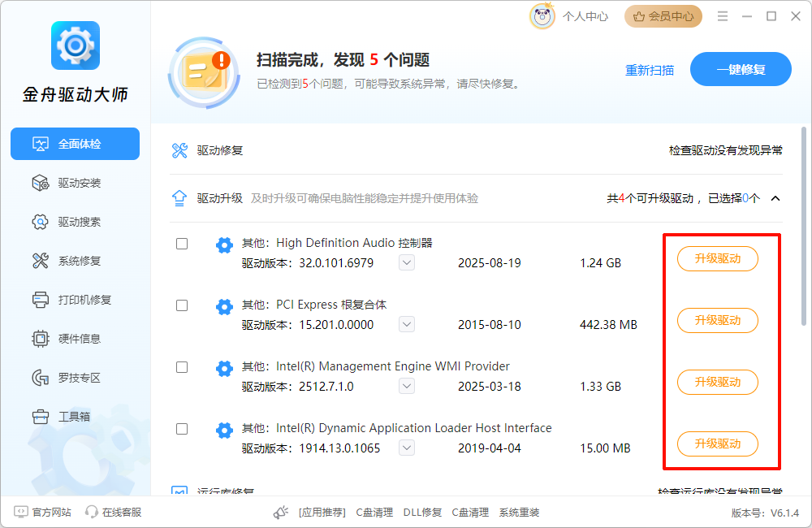Open version dropdown for Dynamic Application Loader driver
Image resolution: width=812 pixels, height=528 pixels.
click(x=406, y=448)
